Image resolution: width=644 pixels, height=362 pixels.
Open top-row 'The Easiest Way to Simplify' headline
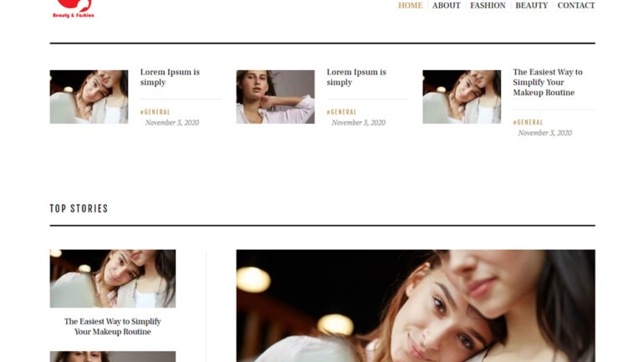click(548, 82)
